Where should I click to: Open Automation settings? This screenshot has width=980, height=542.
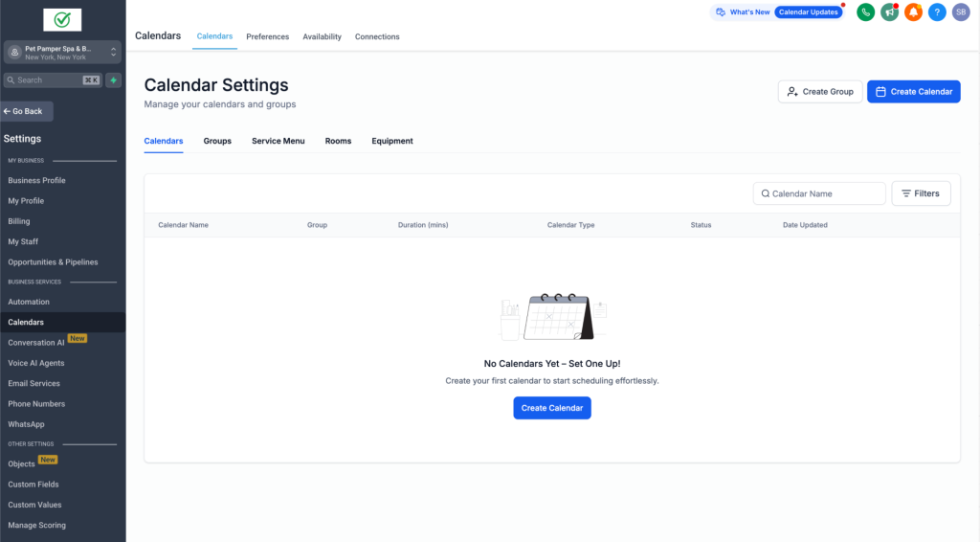pyautogui.click(x=29, y=302)
